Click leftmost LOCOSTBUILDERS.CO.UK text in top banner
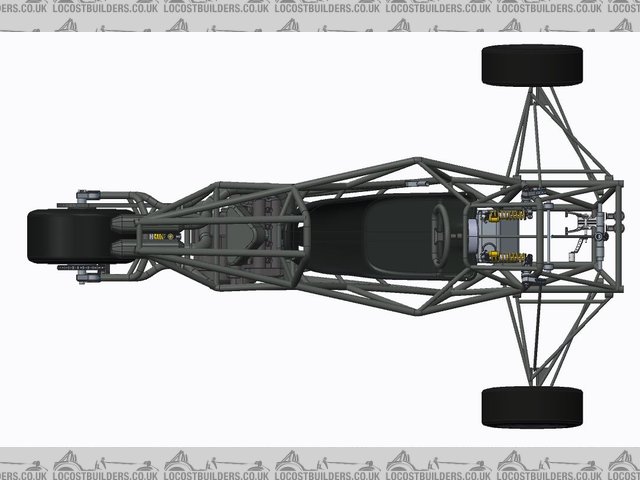 (105, 8)
